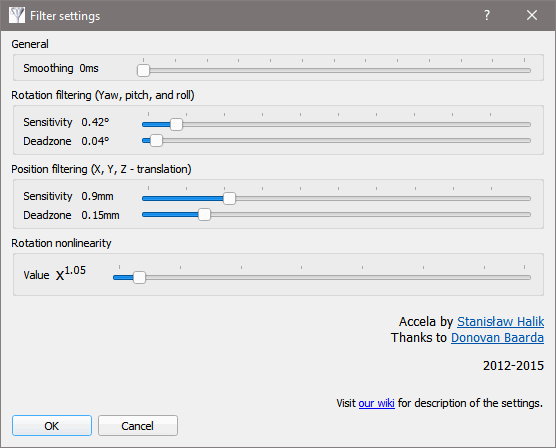Image resolution: width=556 pixels, height=448 pixels.
Task: Confirm settings with the OK button
Action: coord(52,425)
